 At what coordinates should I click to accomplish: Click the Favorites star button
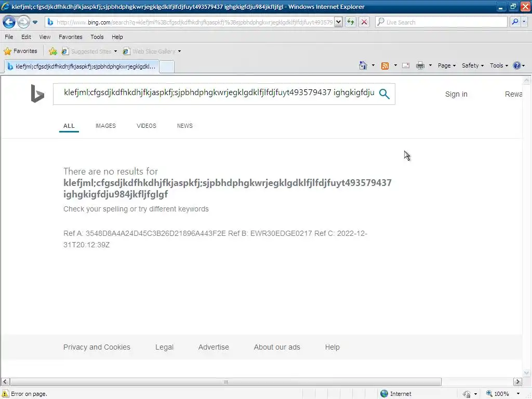[20, 51]
